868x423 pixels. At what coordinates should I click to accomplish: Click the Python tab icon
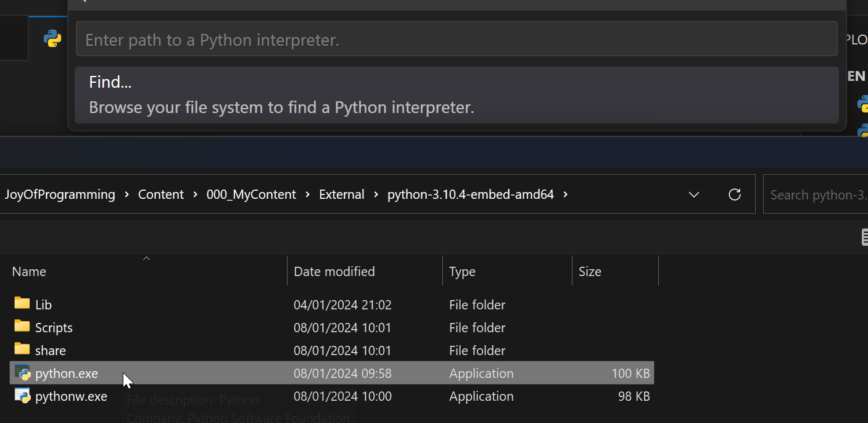[x=52, y=39]
